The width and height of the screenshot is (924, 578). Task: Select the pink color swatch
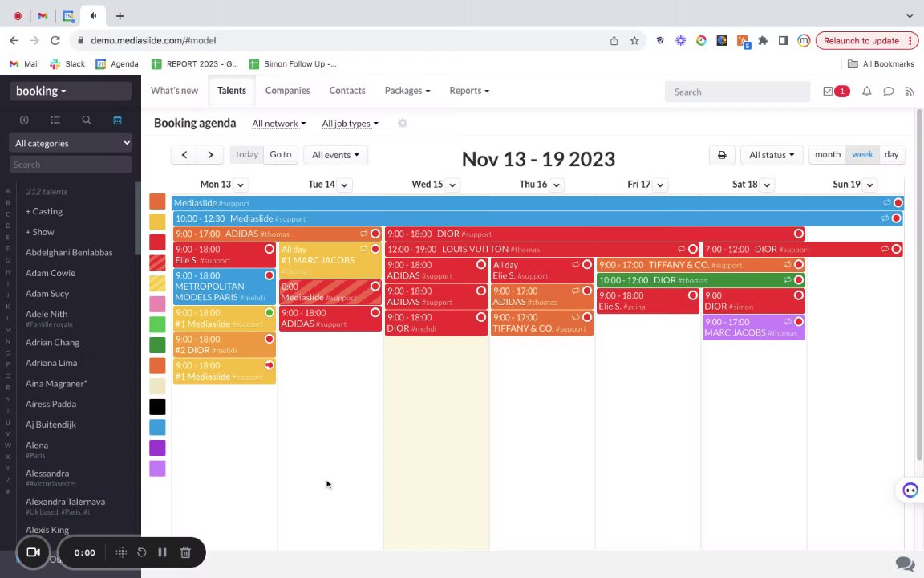click(157, 303)
